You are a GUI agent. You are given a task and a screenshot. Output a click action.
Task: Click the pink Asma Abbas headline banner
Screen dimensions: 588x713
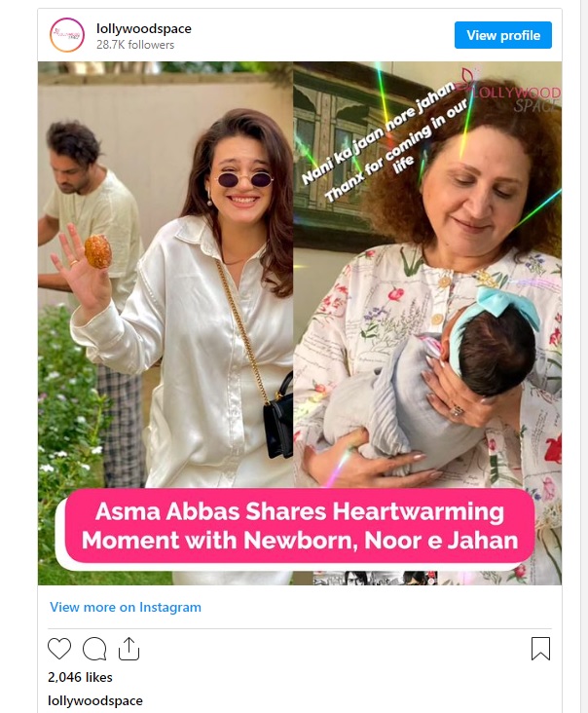pos(300,526)
